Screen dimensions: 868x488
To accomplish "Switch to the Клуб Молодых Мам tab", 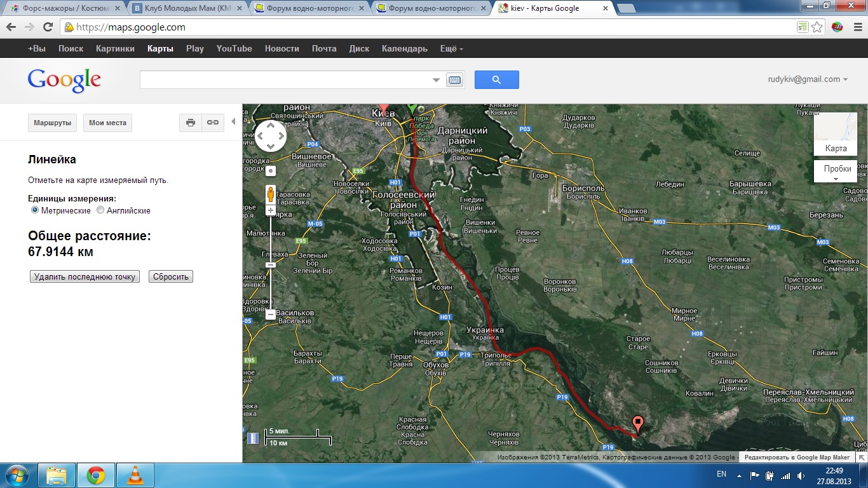I will [x=184, y=8].
